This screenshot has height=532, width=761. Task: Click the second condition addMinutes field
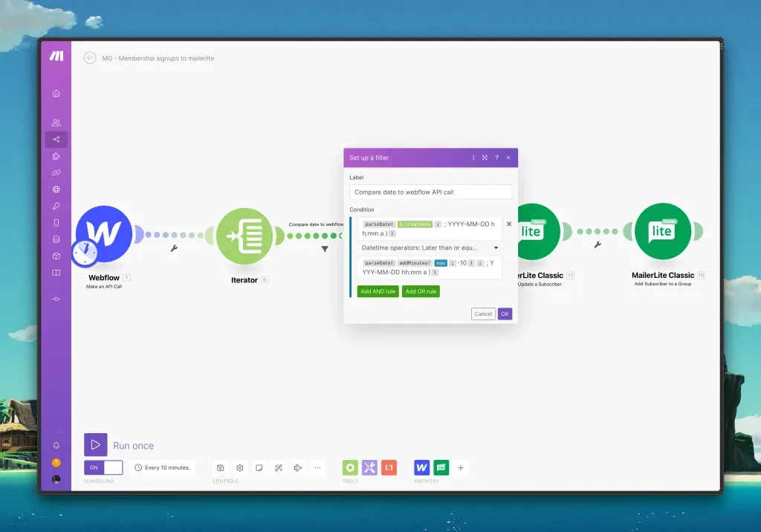pyautogui.click(x=430, y=267)
